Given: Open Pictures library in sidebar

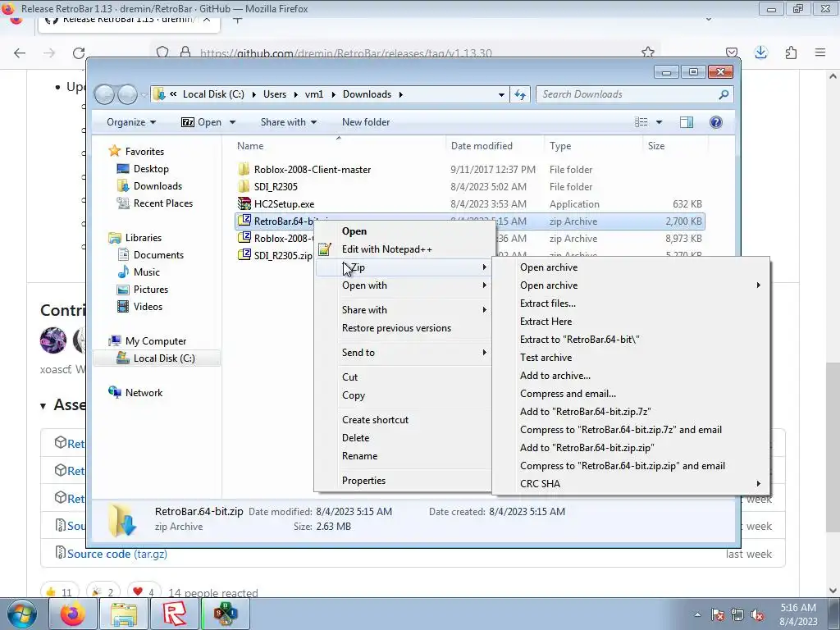Looking at the screenshot, I should (151, 290).
